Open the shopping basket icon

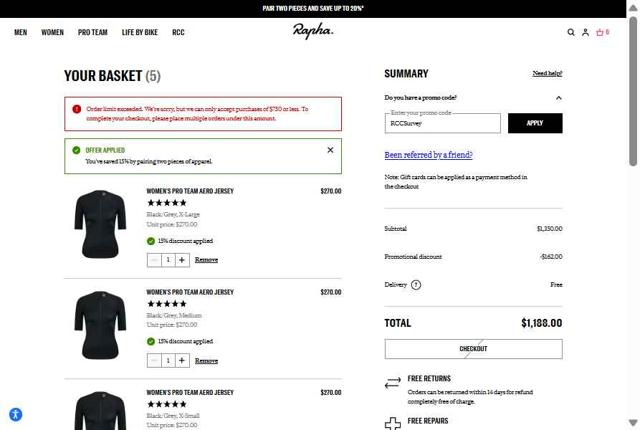point(601,32)
